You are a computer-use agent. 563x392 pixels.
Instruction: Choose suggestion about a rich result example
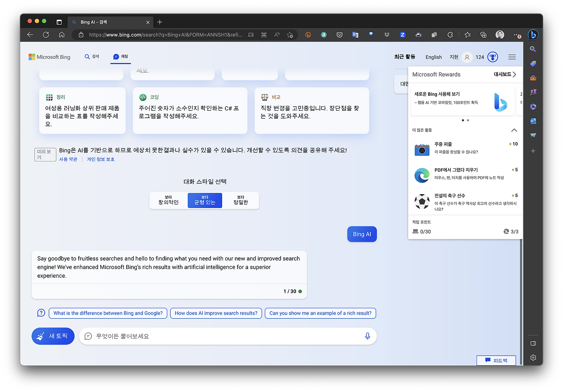[320, 313]
